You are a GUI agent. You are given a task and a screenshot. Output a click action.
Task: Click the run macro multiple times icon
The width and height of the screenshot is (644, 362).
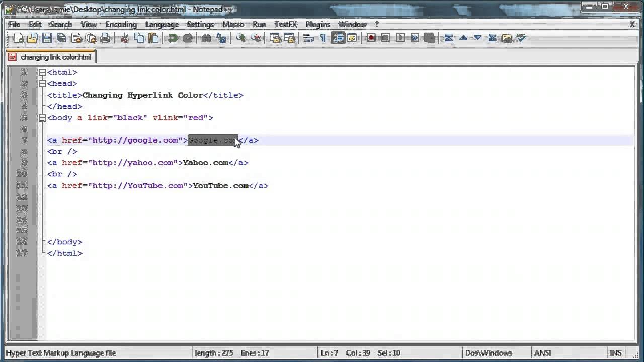click(x=415, y=38)
